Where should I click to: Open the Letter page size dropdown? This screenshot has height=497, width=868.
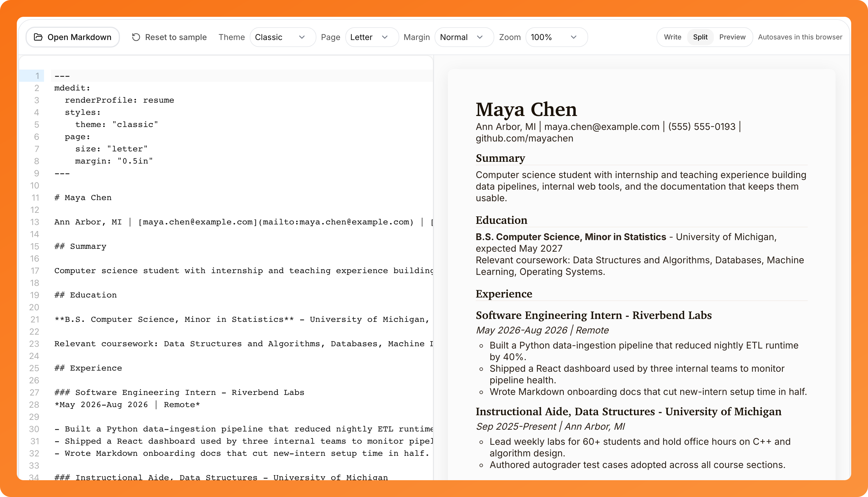pos(372,37)
